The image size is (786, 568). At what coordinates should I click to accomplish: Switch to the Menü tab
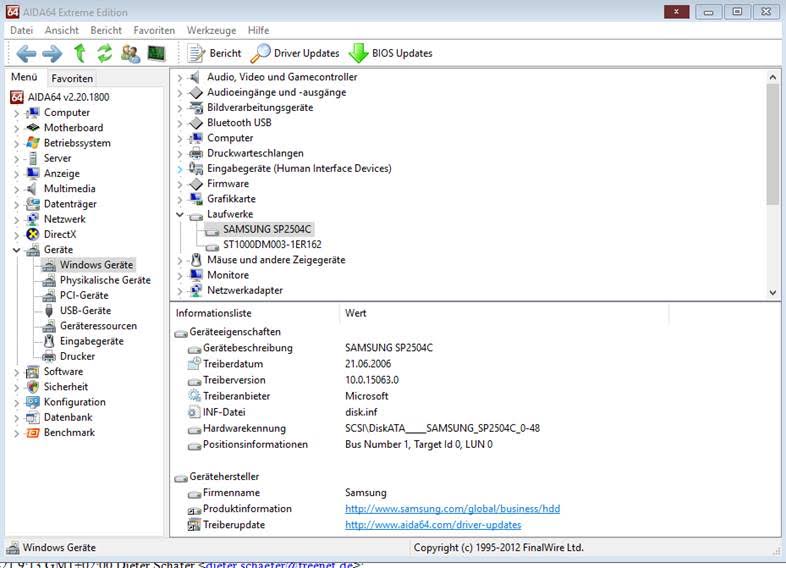tap(24, 77)
